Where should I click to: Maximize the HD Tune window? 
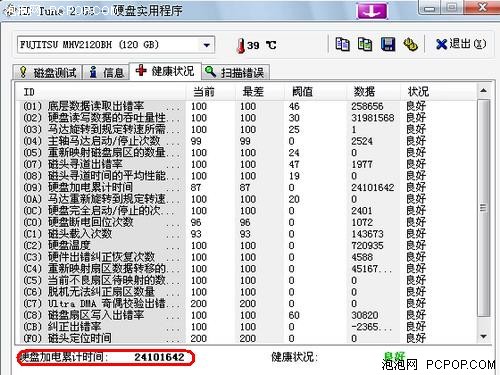(452, 7)
